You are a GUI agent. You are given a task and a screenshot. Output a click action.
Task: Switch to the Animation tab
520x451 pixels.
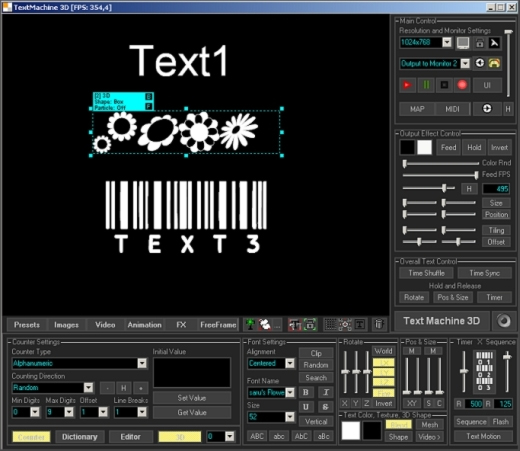click(144, 325)
